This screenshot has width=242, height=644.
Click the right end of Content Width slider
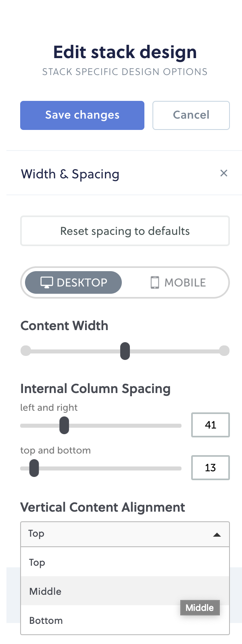pyautogui.click(x=224, y=351)
